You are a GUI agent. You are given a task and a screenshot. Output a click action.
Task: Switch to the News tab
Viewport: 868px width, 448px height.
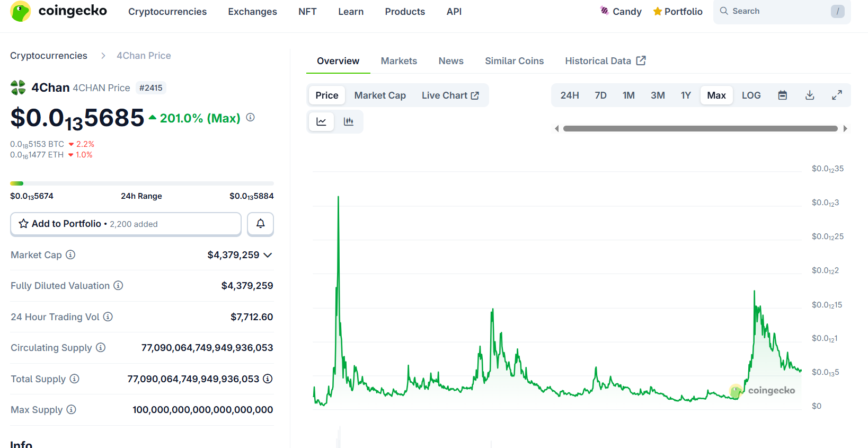tap(451, 61)
